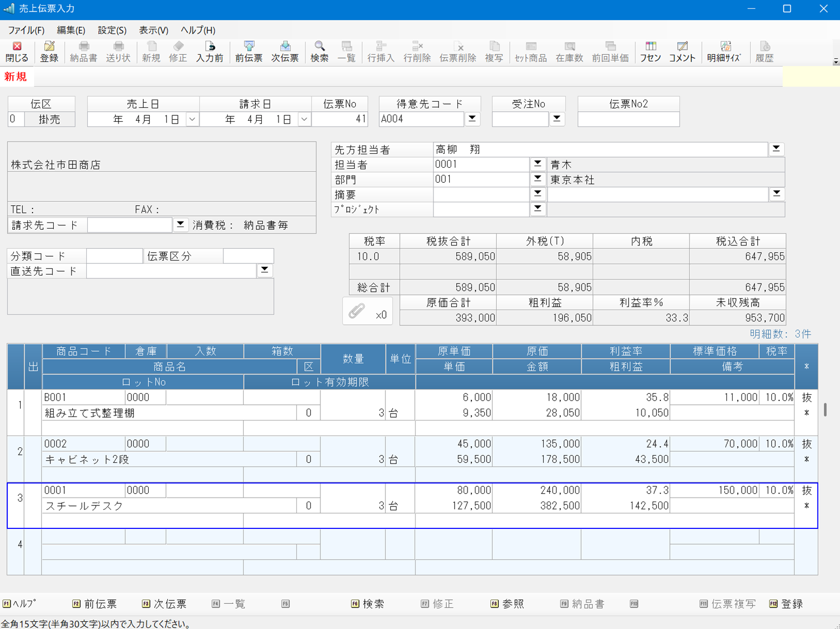This screenshot has height=629, width=840.
Task: Open the 設定(S) menu
Action: [111, 30]
